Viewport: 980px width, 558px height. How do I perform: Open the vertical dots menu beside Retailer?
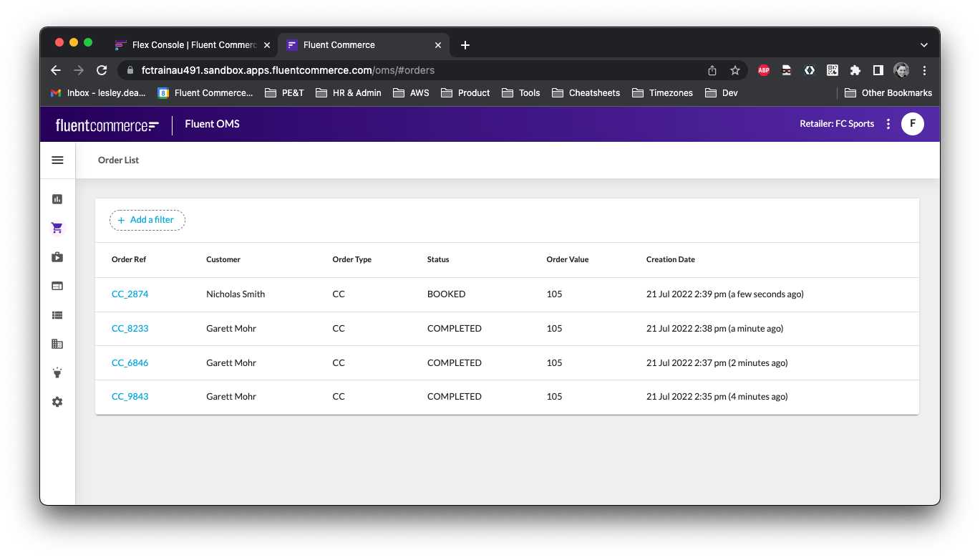click(888, 124)
